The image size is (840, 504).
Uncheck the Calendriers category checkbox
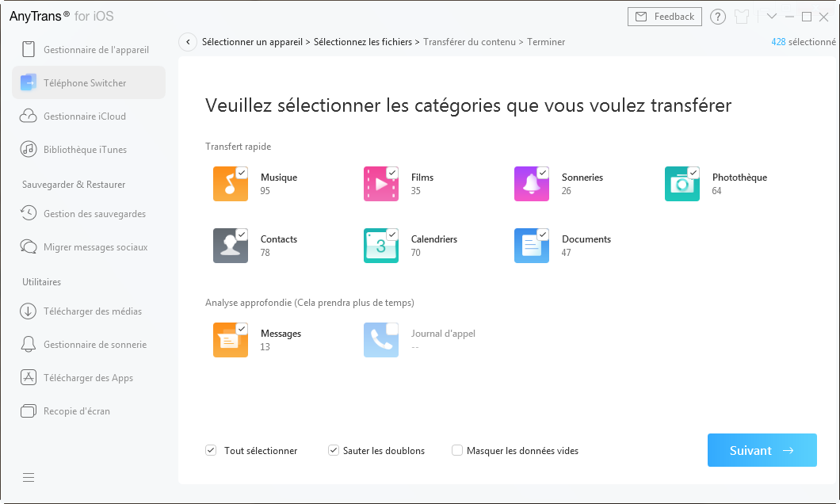392,234
